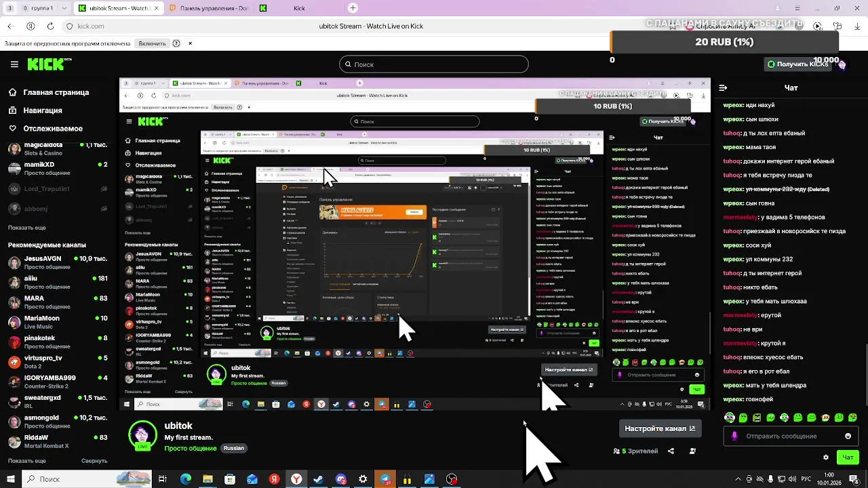Open chat settings gear icon

tap(825, 457)
